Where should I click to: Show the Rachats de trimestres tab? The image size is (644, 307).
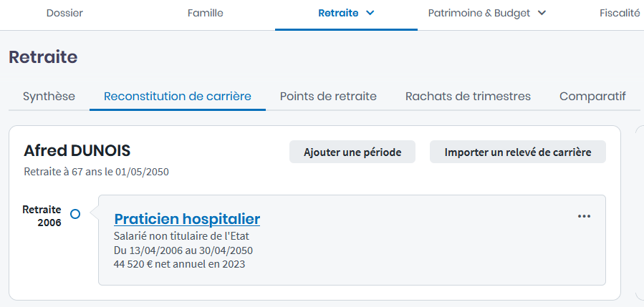[x=468, y=96]
